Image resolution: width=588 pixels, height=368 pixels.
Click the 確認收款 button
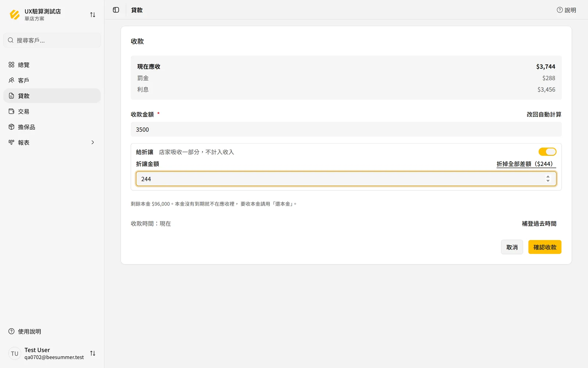tap(545, 247)
